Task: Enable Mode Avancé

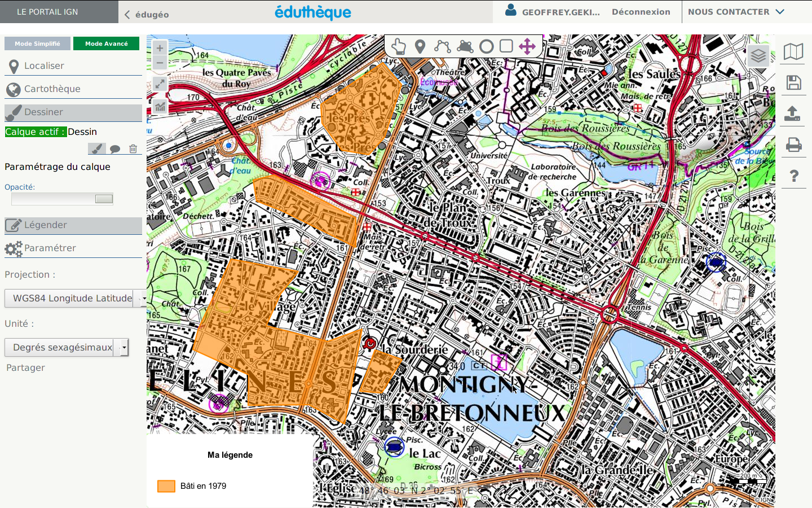Action: click(106, 43)
